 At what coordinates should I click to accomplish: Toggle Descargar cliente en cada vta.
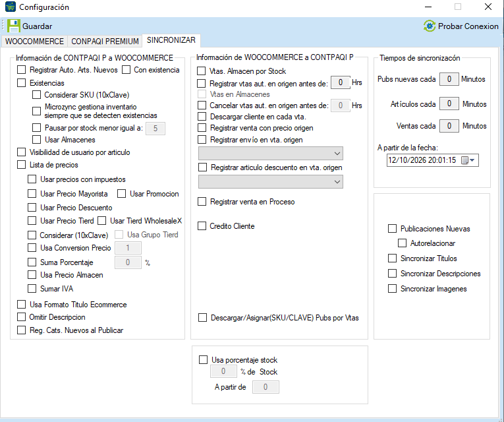202,117
